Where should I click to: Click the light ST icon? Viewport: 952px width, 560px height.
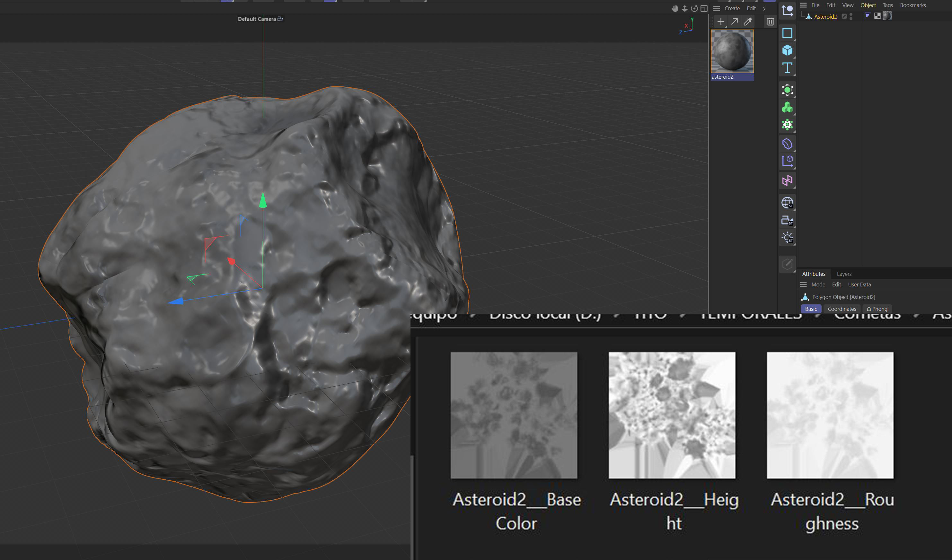tap(787, 238)
